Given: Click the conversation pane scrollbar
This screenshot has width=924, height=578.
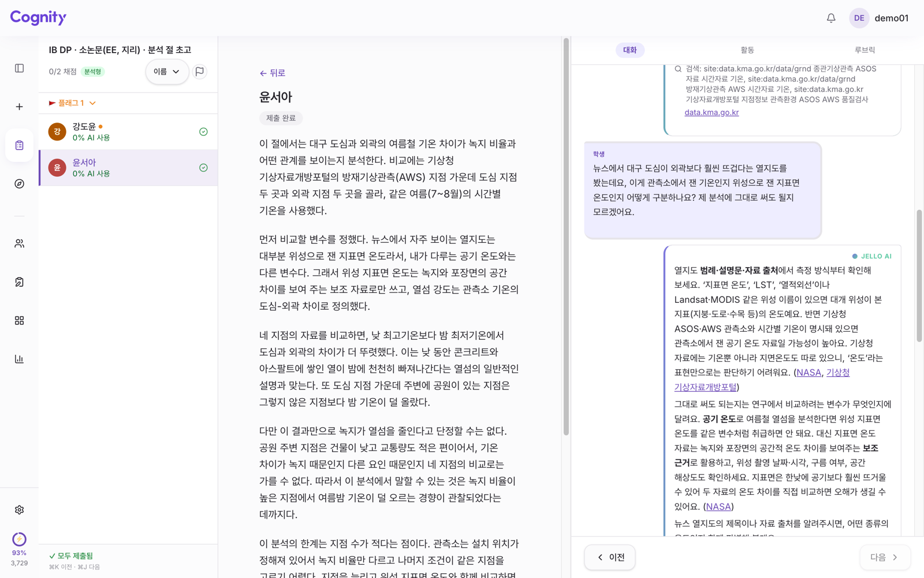Looking at the screenshot, I should 919,276.
